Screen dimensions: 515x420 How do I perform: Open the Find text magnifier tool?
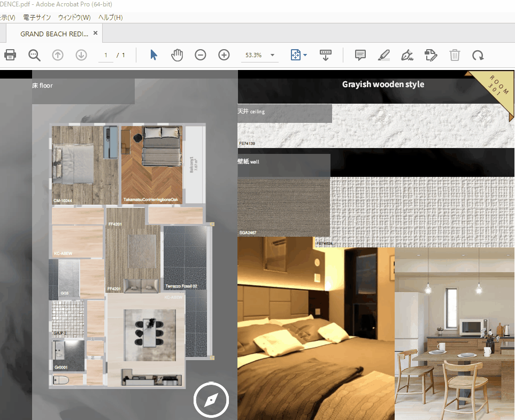35,55
